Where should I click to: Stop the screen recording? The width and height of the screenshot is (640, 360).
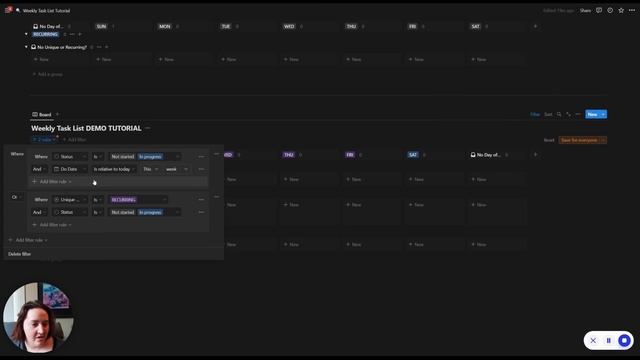624,340
